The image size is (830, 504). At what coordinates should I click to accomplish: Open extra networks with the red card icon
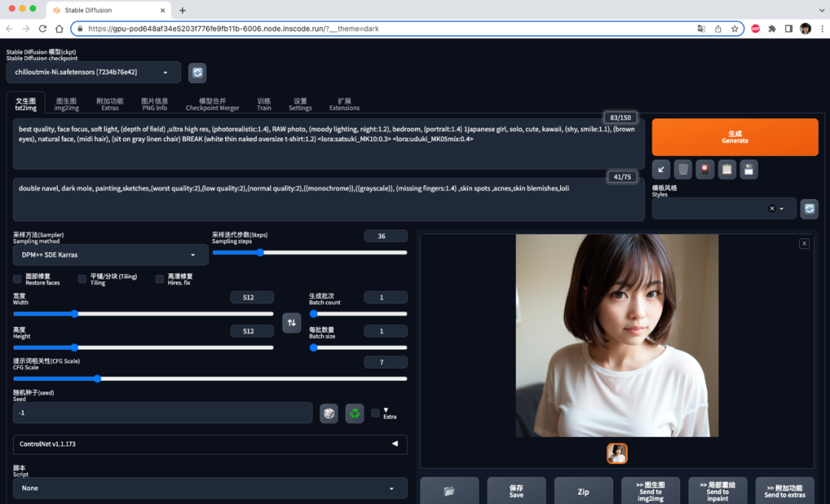705,169
